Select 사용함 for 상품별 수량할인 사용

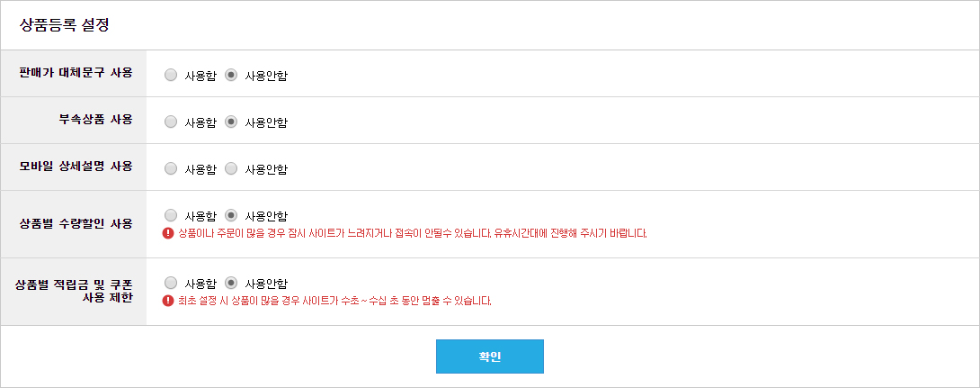[x=171, y=215]
